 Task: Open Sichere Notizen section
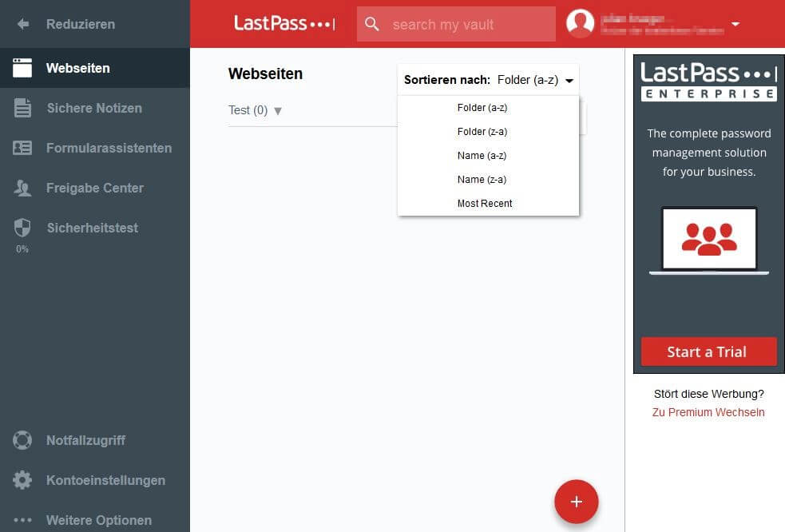click(x=95, y=108)
